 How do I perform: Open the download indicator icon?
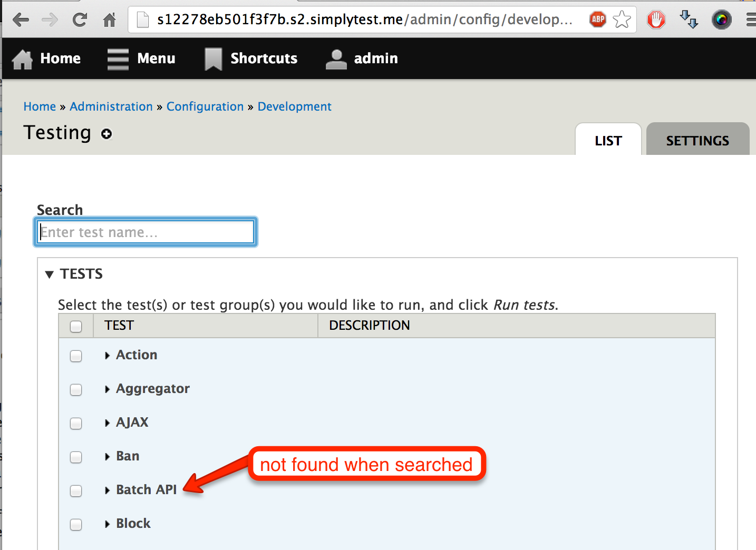tap(689, 19)
